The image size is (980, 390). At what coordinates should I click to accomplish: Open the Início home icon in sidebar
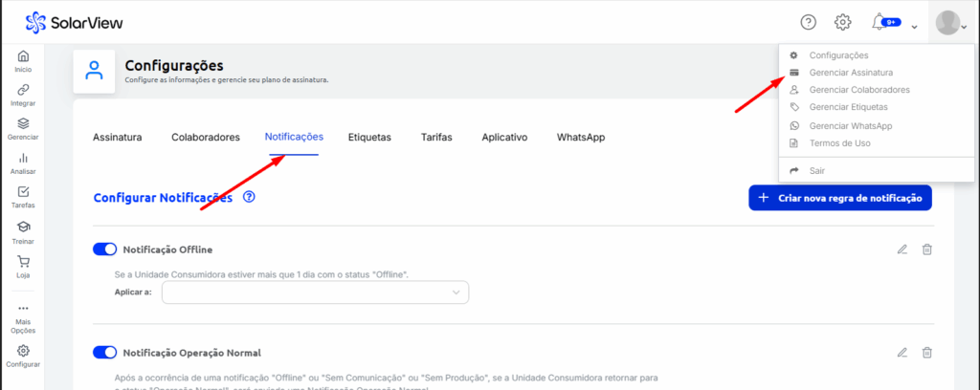23,57
